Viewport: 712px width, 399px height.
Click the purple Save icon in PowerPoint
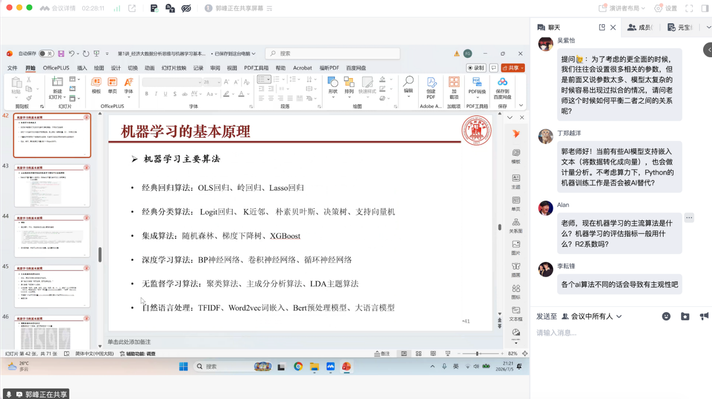pos(61,54)
